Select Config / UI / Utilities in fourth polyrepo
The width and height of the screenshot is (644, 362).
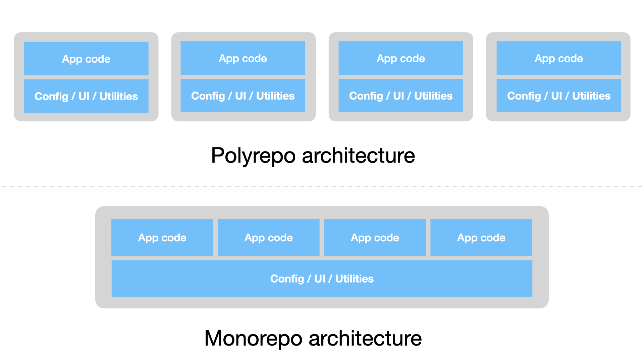[559, 96]
